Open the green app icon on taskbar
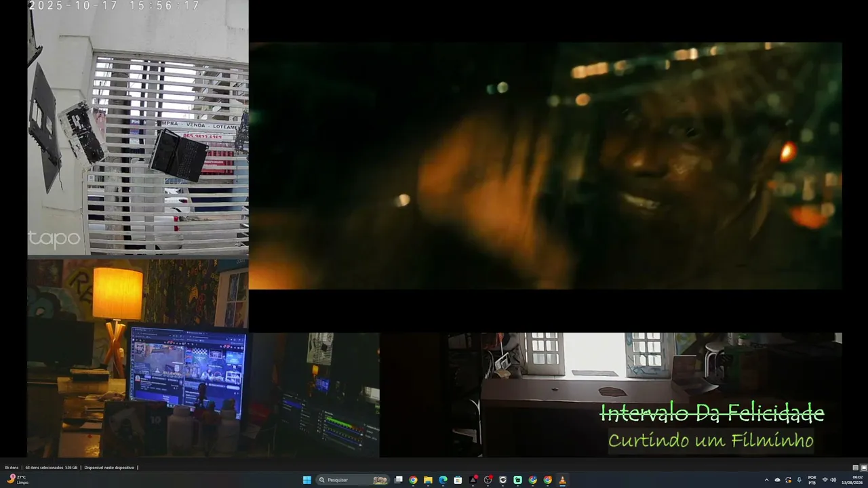 pyautogui.click(x=517, y=480)
